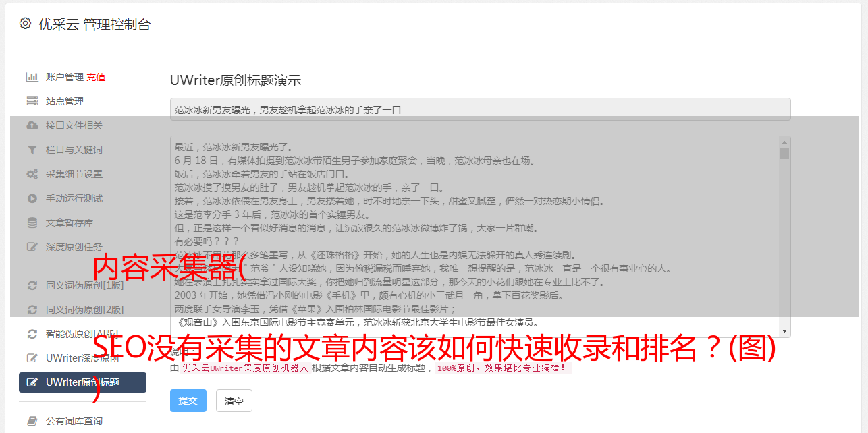Click the blue 提交 button
868x433 pixels.
188,401
